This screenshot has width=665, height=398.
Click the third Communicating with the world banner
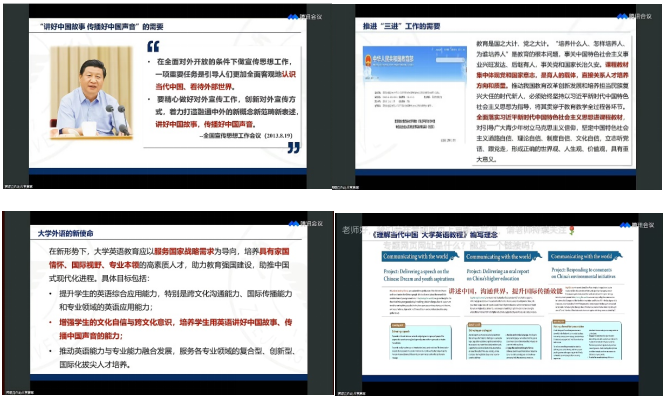click(584, 256)
